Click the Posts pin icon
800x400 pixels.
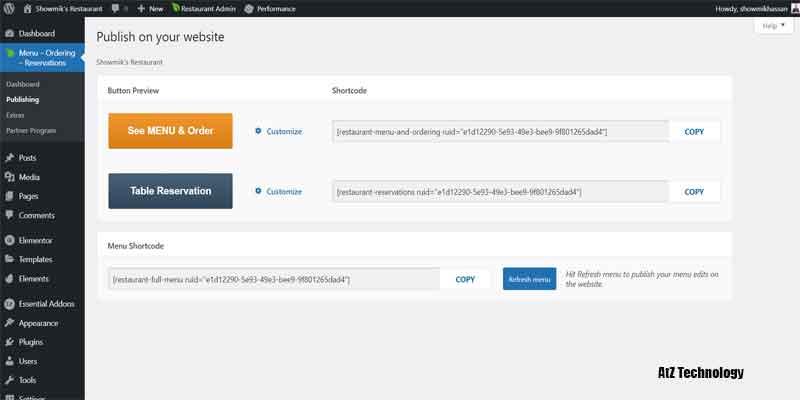coord(10,158)
